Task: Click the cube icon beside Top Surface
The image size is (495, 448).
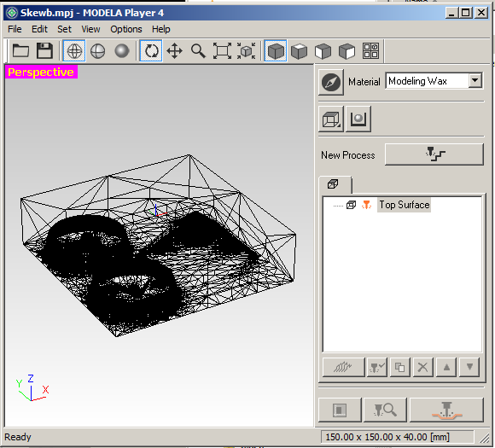Action: pos(351,205)
